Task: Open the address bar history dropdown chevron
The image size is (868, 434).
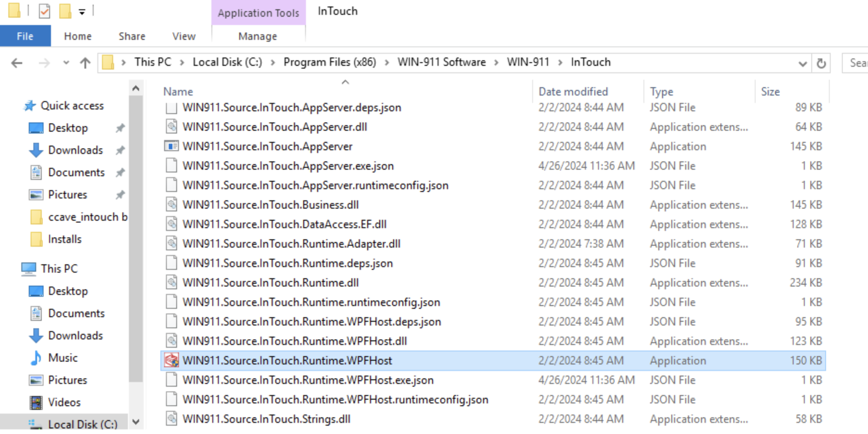Action: pyautogui.click(x=803, y=63)
